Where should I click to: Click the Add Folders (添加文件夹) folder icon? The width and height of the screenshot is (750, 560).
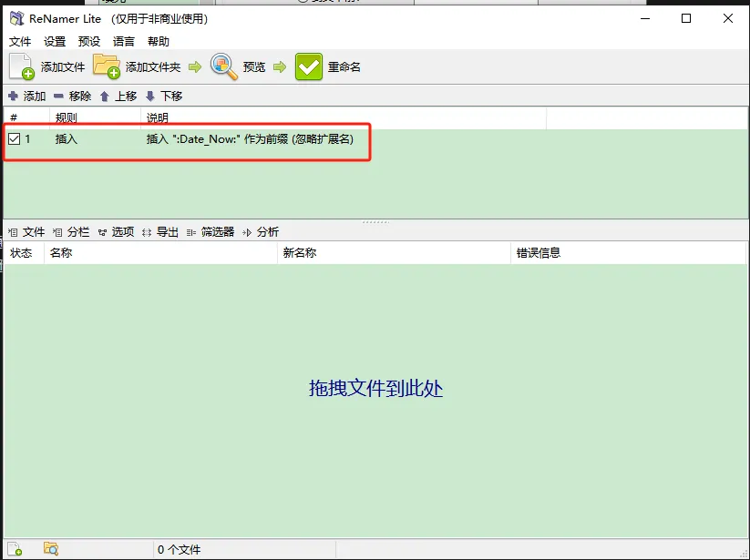point(107,66)
